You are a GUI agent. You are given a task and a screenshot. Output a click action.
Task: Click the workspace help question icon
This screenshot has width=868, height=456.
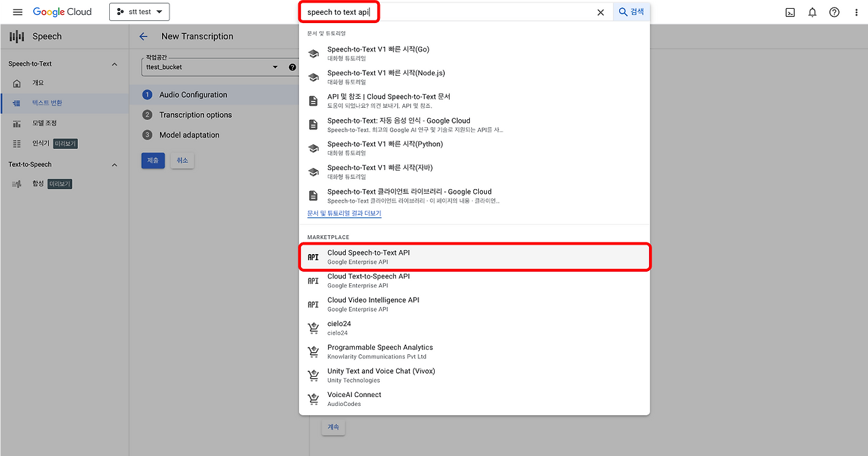(x=292, y=67)
